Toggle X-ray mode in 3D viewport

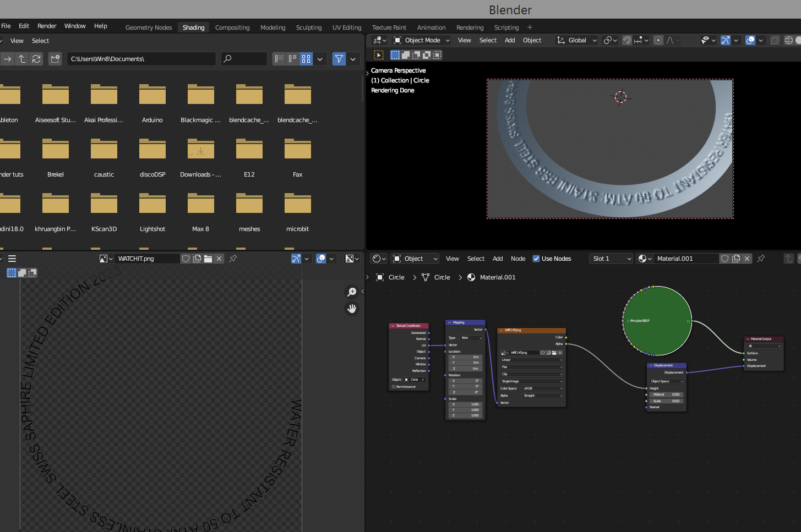pos(775,40)
